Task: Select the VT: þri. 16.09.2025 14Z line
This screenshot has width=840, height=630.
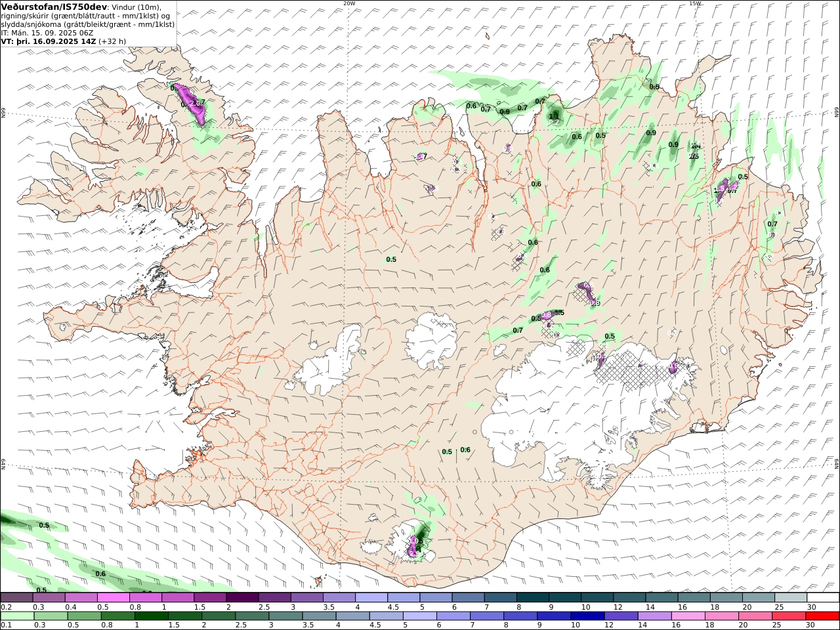Action: pyautogui.click(x=49, y=41)
